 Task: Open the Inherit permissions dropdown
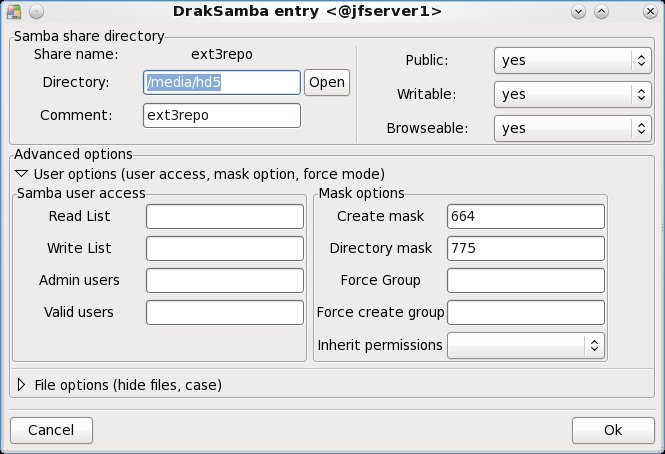526,345
